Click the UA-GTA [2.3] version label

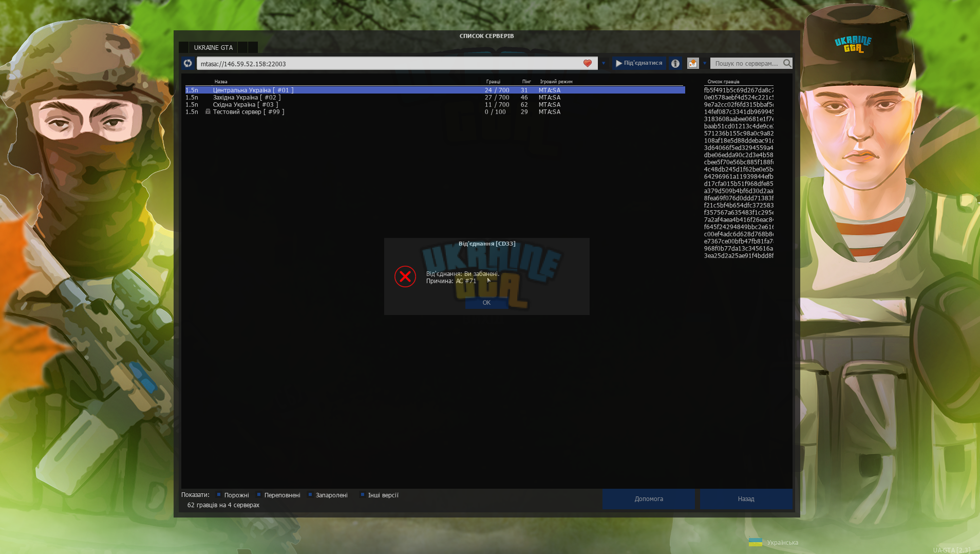(x=952, y=550)
